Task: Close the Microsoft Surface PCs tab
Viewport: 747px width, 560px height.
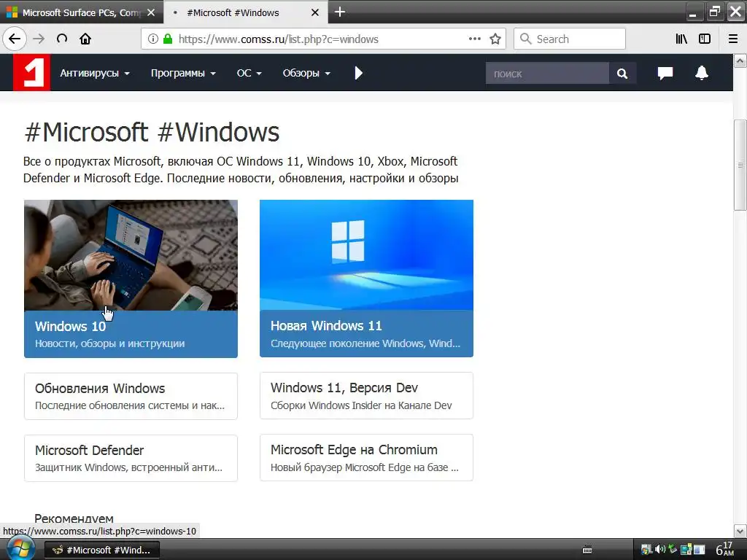Action: (151, 12)
